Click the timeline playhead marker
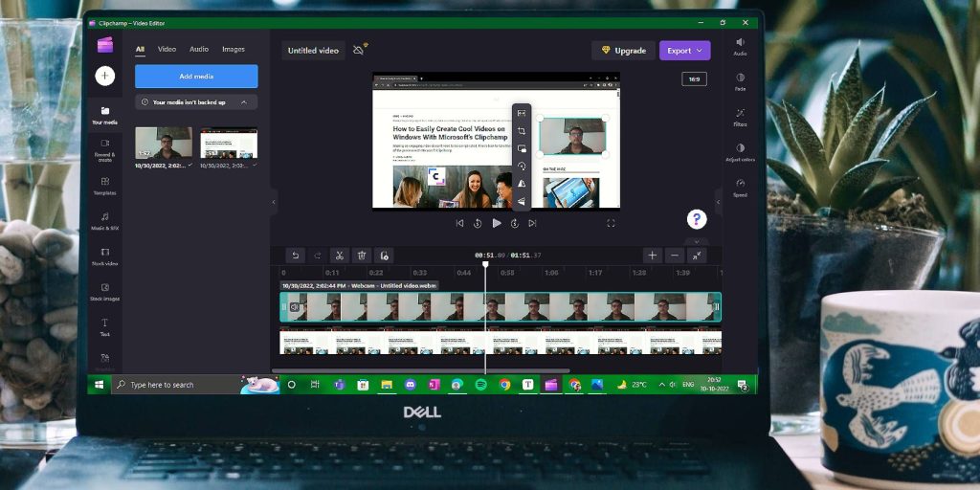This screenshot has height=490, width=980. point(485,265)
